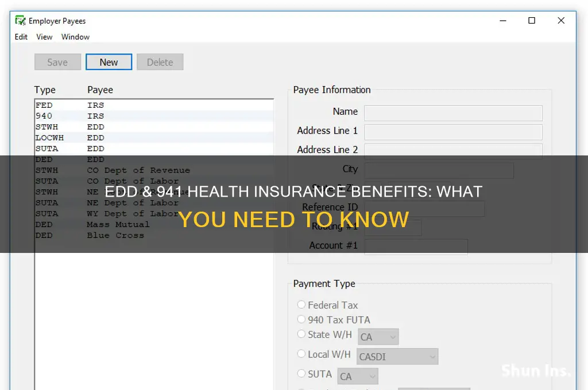Image resolution: width=588 pixels, height=390 pixels.
Task: Click the Save button
Action: [x=58, y=62]
